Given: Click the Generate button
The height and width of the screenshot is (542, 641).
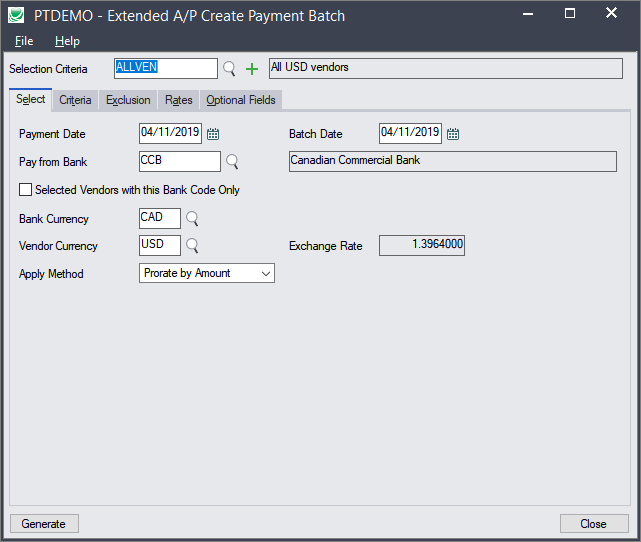Looking at the screenshot, I should [44, 524].
